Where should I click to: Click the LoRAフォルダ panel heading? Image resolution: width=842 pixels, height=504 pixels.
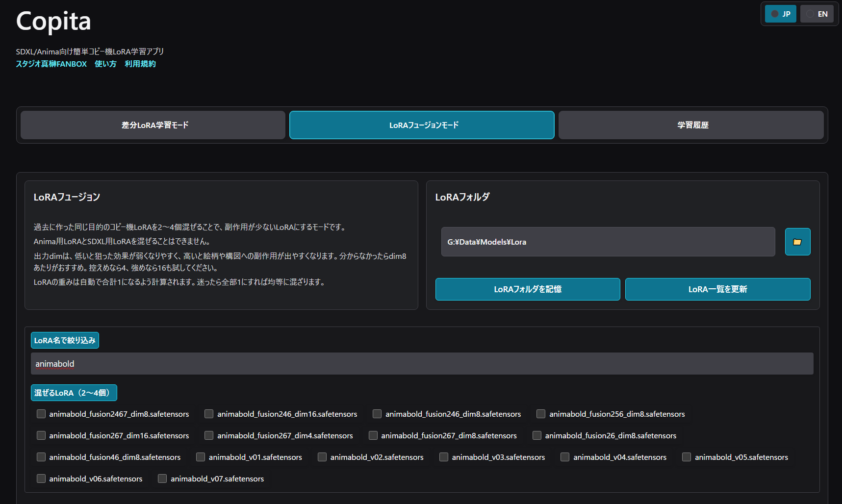tap(462, 197)
